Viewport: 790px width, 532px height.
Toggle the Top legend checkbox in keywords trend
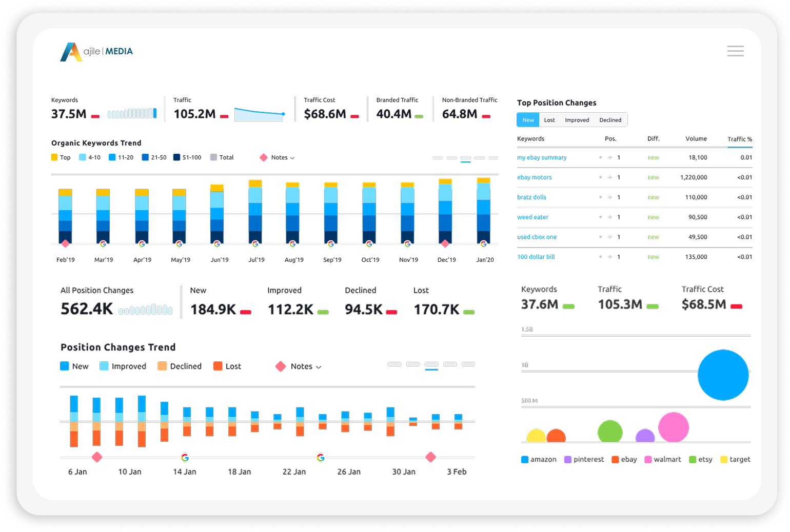[54, 157]
